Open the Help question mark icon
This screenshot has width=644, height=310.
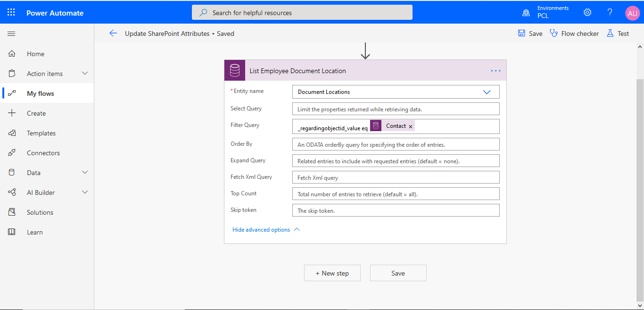(610, 12)
